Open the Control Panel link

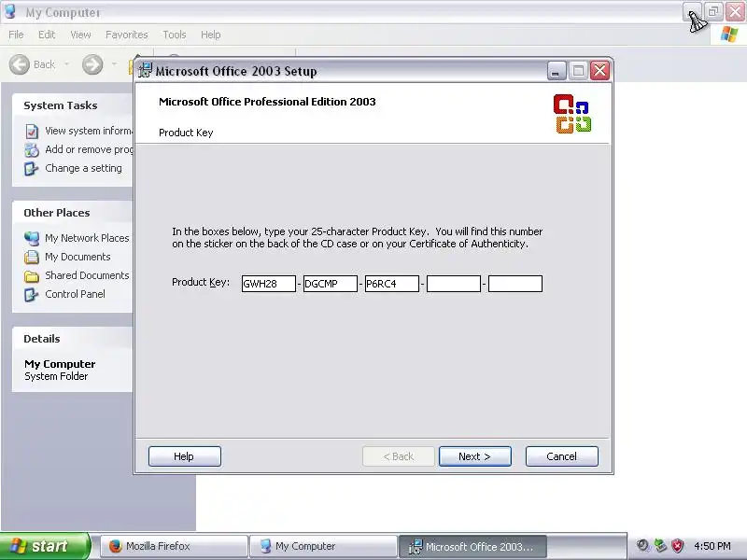75,294
